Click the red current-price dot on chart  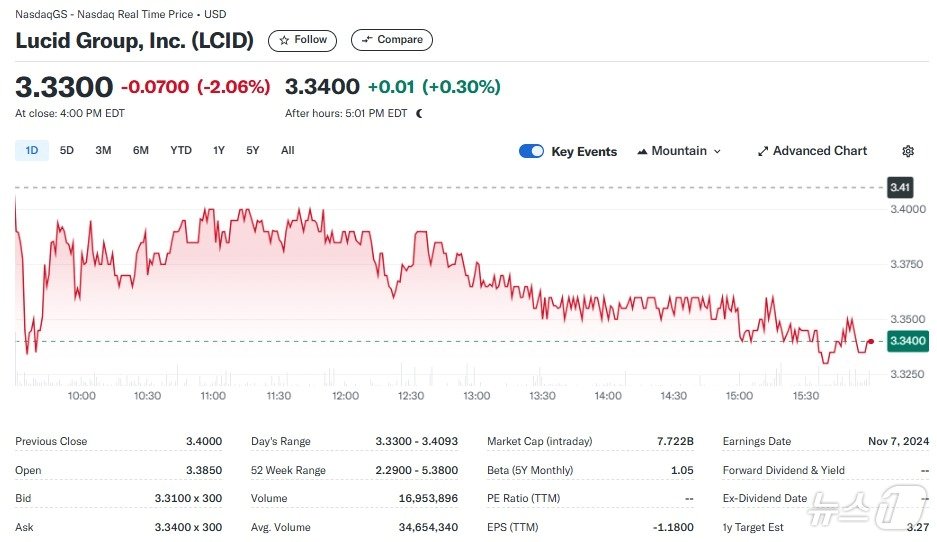(x=871, y=342)
